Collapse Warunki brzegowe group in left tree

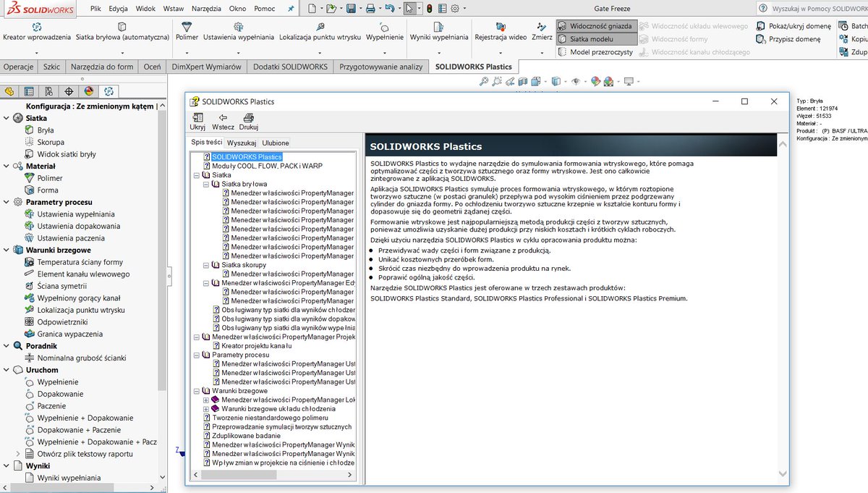pyautogui.click(x=6, y=250)
